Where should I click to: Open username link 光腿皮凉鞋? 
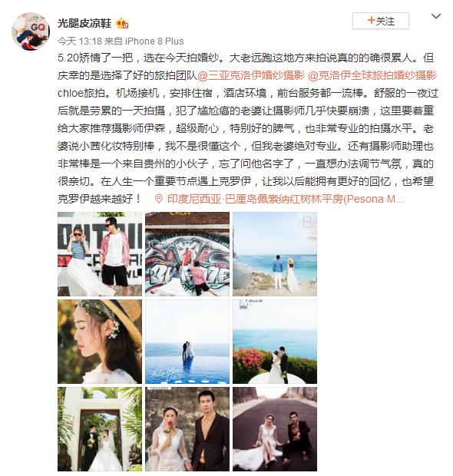pyautogui.click(x=84, y=23)
